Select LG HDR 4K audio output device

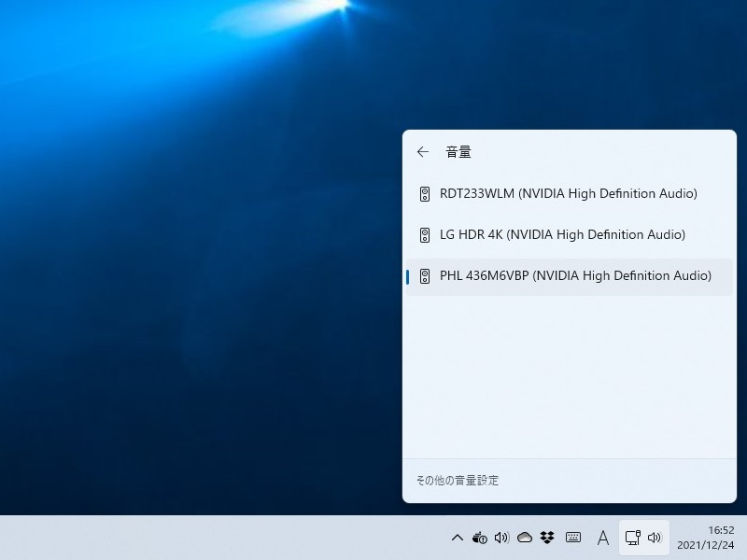569,235
